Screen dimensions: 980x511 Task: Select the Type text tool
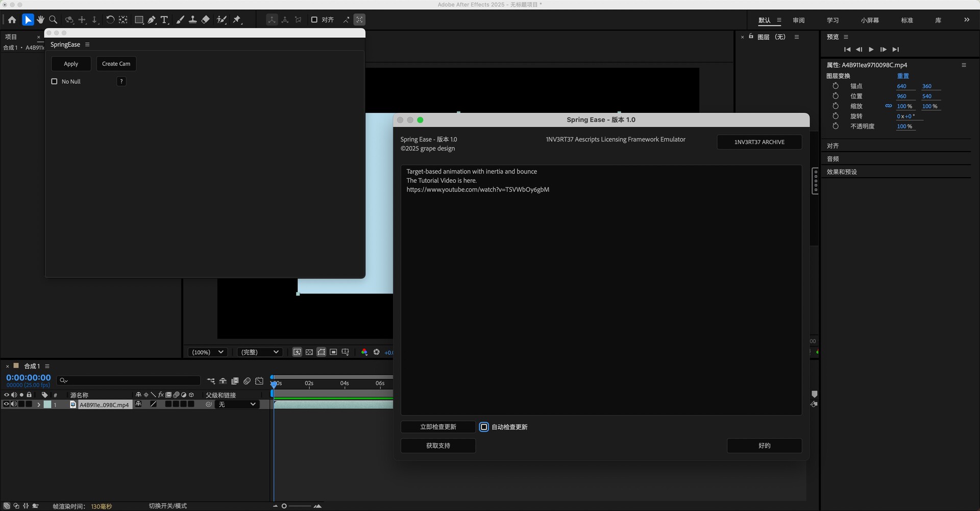click(x=164, y=20)
